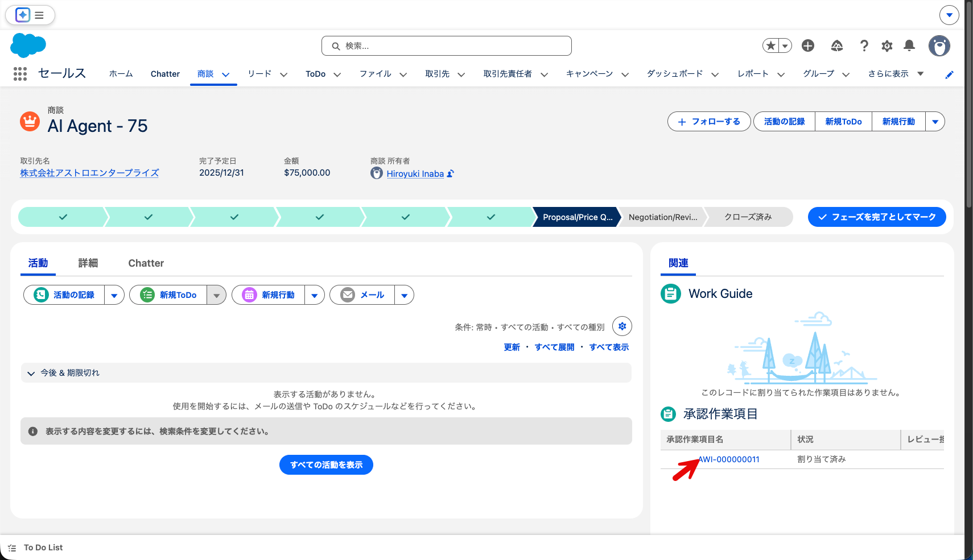Open the Hiroyuki Inaba owner link
The width and height of the screenshot is (973, 560).
(415, 174)
